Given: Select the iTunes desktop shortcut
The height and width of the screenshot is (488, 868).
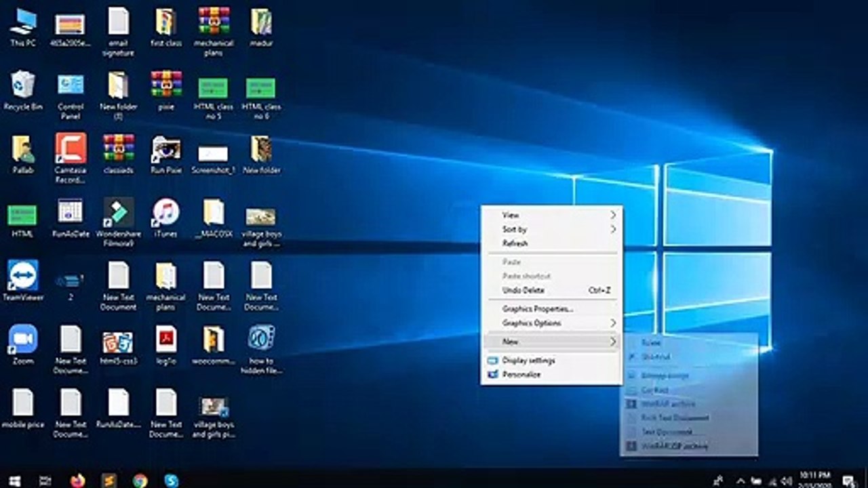Looking at the screenshot, I should click(165, 218).
